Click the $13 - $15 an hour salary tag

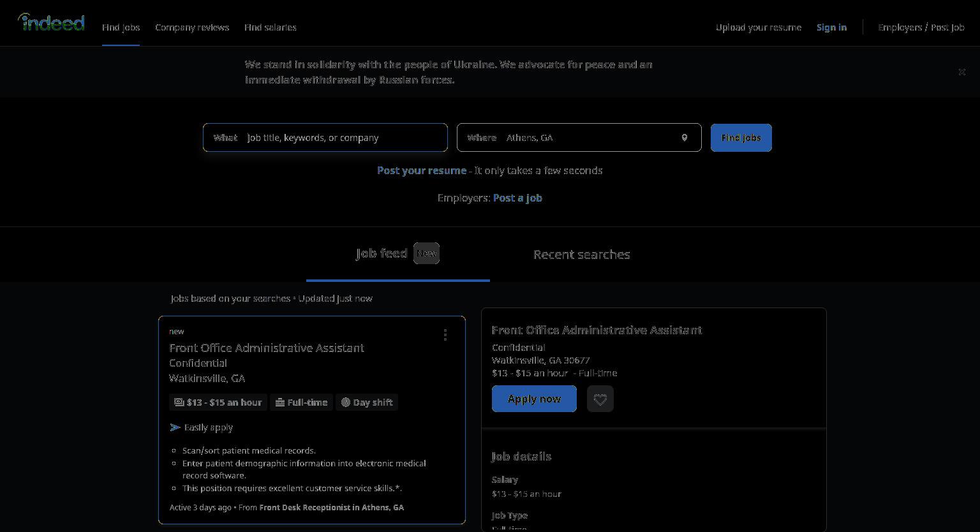(218, 403)
